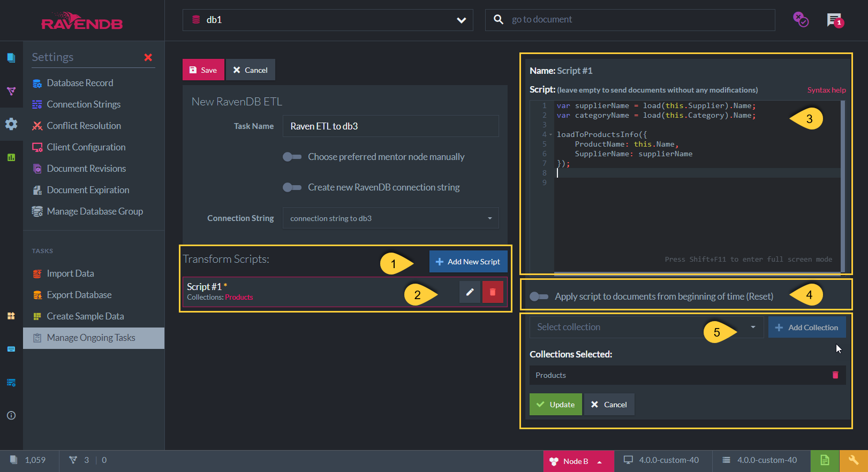Viewport: 868px width, 472px height.
Task: Click Update to apply script
Action: pyautogui.click(x=556, y=405)
